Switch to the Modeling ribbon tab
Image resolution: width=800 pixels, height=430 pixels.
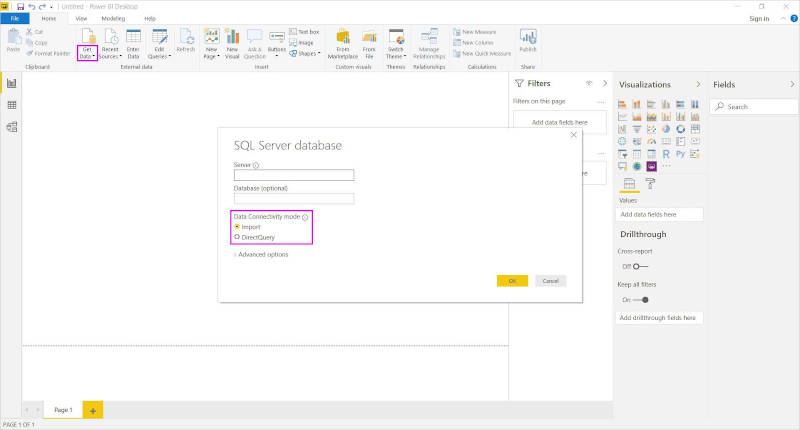point(113,19)
